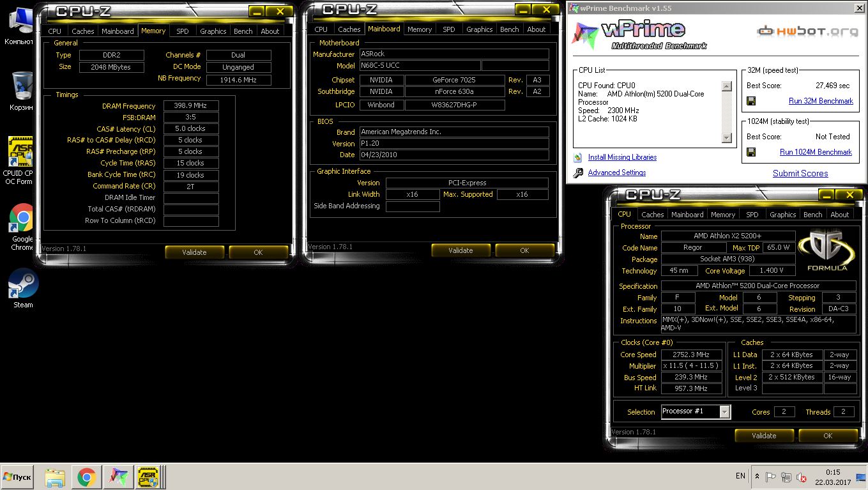Open Chrome from the taskbar
Image resolution: width=868 pixels, height=490 pixels.
[87, 477]
